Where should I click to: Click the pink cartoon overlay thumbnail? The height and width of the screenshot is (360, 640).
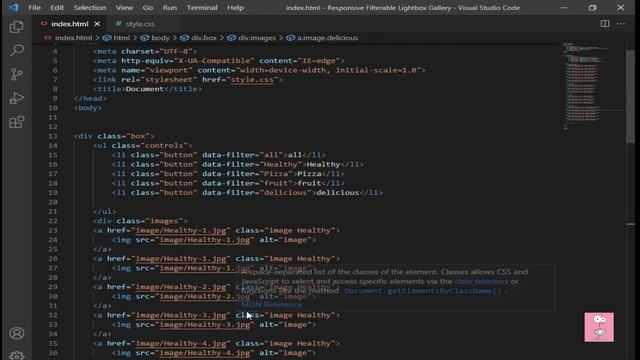[x=599, y=327]
